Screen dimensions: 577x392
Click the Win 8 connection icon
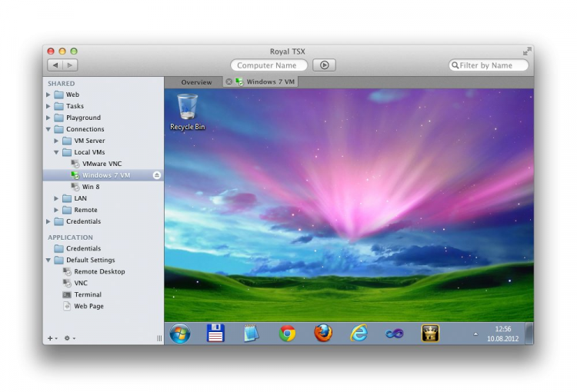point(75,187)
